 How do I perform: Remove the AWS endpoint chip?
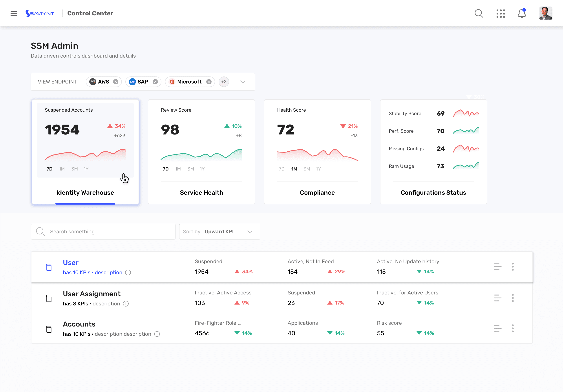click(x=115, y=82)
